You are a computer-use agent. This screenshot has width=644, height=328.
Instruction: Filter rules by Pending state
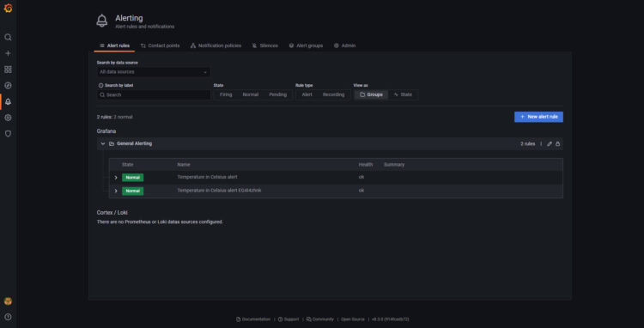278,94
